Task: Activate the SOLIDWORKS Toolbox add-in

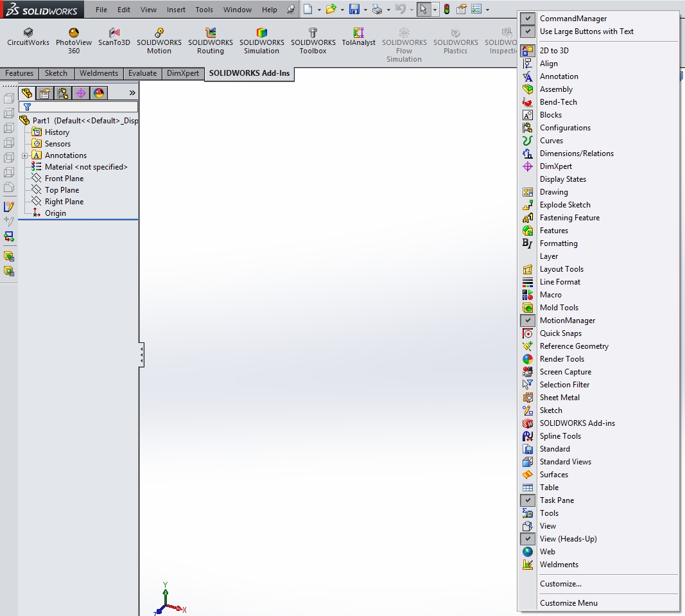Action: point(313,40)
